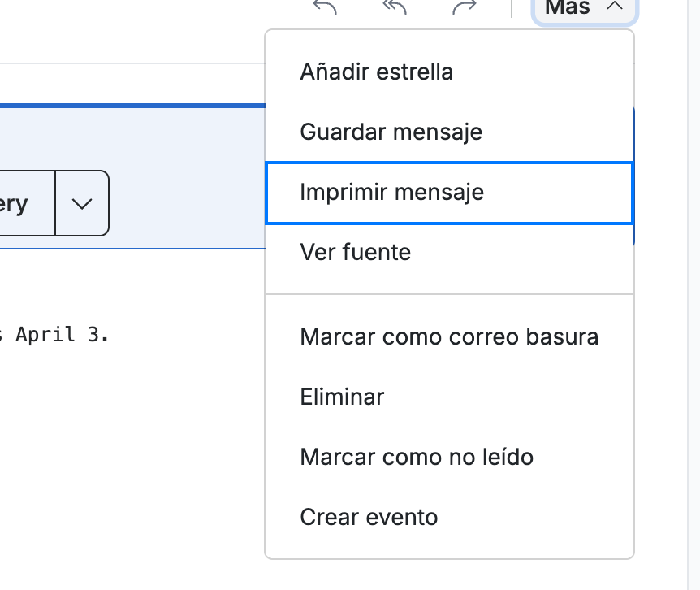Click the split button ending in "ery"
Viewport: 700px width, 590px height.
(x=27, y=203)
